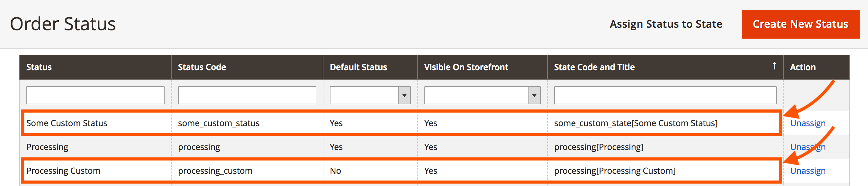Click the Default Status dropdown arrow
The width and height of the screenshot is (868, 186).
(404, 95)
